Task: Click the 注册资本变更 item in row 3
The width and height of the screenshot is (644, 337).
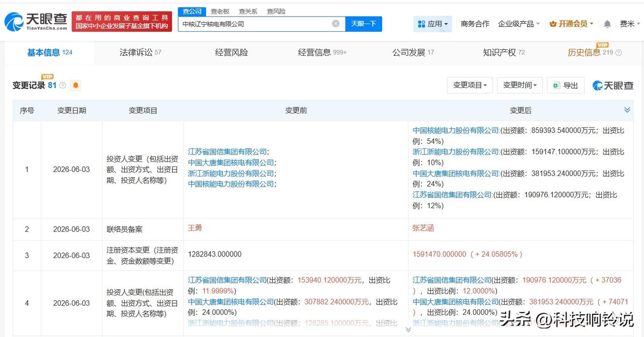Action: click(142, 256)
